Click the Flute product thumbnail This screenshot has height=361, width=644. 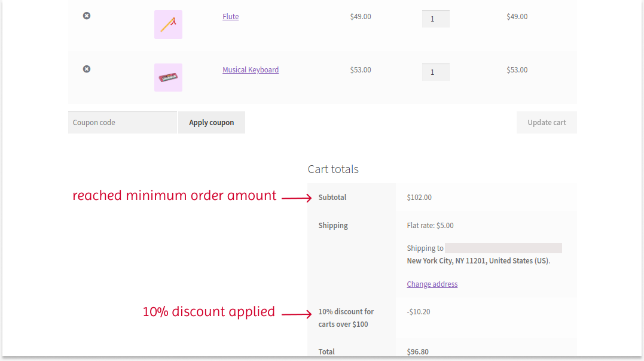click(168, 25)
